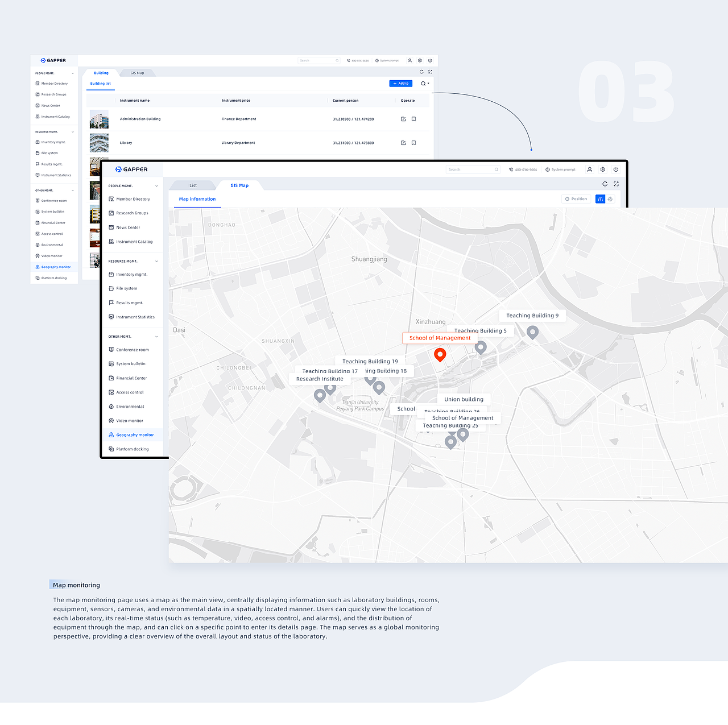Click Access control icon in front sidebar
Image resolution: width=728 pixels, height=725 pixels.
[x=111, y=392]
